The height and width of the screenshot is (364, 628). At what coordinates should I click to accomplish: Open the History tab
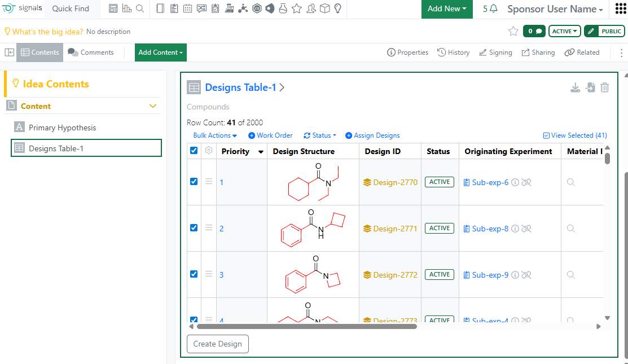[x=453, y=52]
